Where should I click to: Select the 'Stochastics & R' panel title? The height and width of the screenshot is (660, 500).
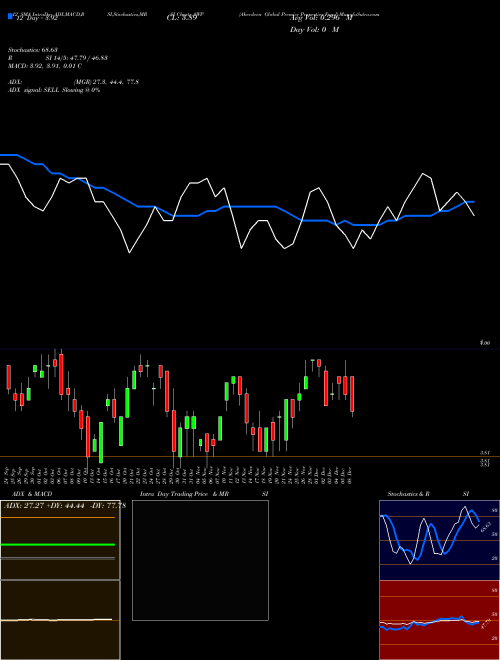click(x=408, y=494)
